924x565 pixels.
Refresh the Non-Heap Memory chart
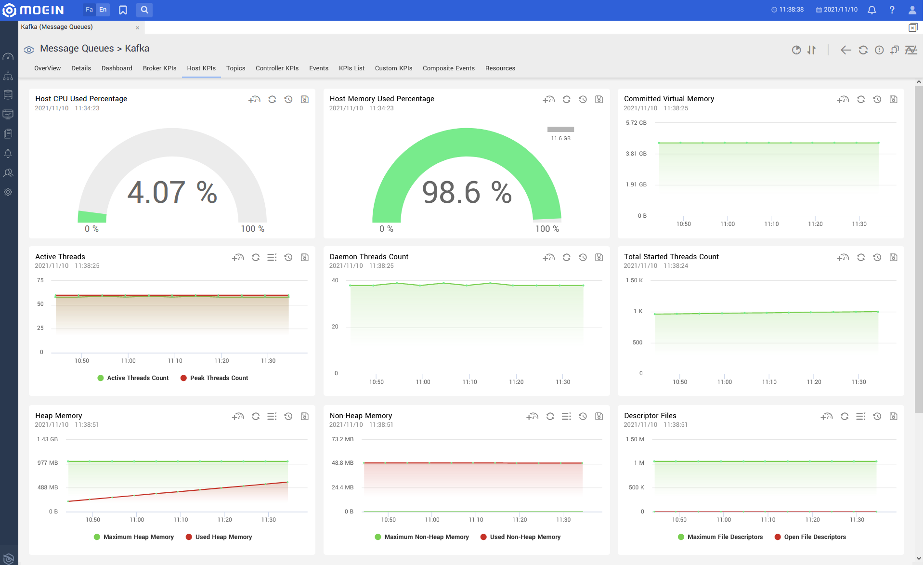[550, 416]
